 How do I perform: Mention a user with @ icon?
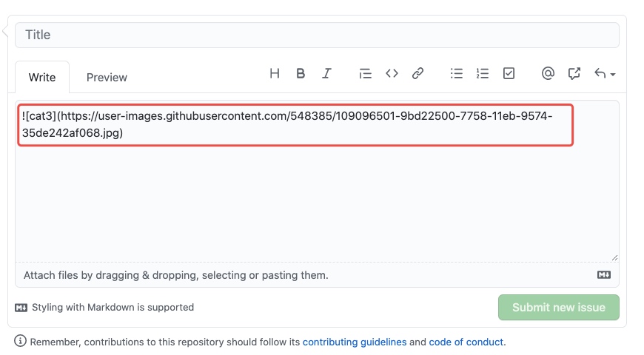548,73
